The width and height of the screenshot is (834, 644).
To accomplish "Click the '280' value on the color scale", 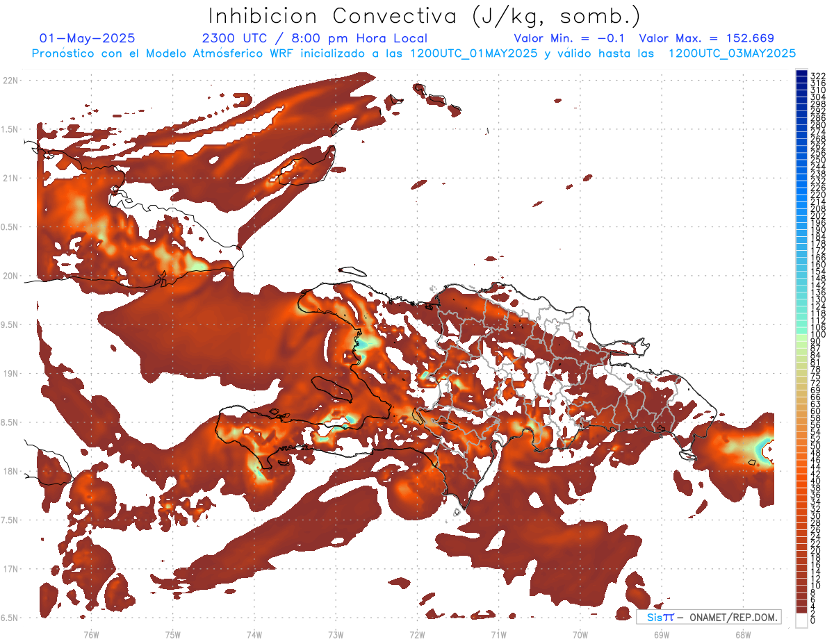I will (818, 125).
